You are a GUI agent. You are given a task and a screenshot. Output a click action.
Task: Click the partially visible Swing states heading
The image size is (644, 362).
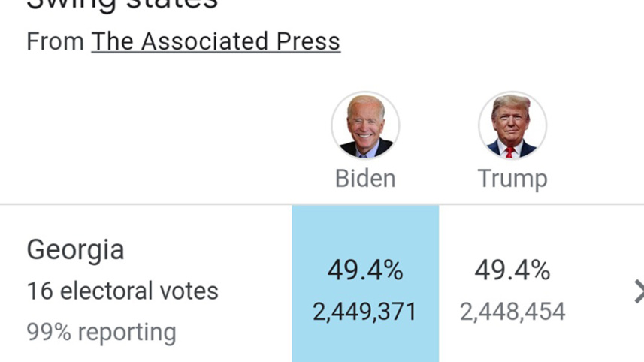[x=122, y=5]
